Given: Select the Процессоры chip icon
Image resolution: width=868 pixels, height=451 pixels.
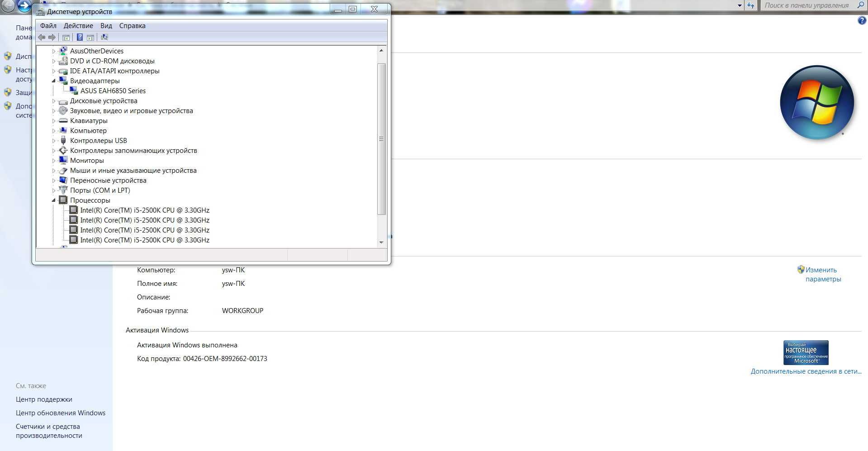Looking at the screenshot, I should click(x=63, y=200).
